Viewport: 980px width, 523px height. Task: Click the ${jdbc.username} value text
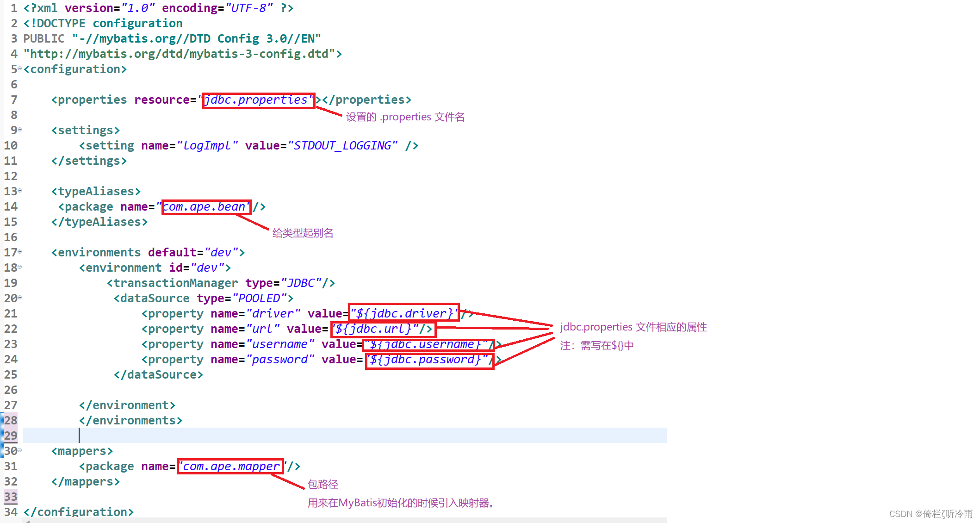tap(426, 344)
